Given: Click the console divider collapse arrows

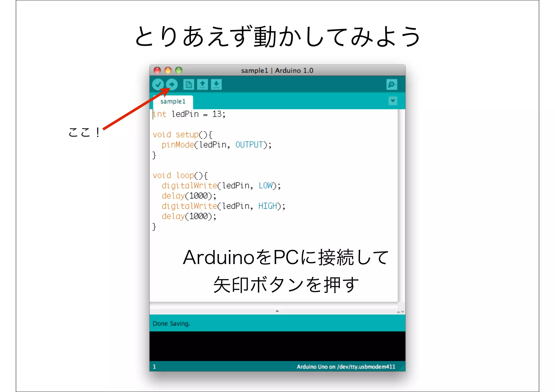Looking at the screenshot, I should [x=401, y=312].
